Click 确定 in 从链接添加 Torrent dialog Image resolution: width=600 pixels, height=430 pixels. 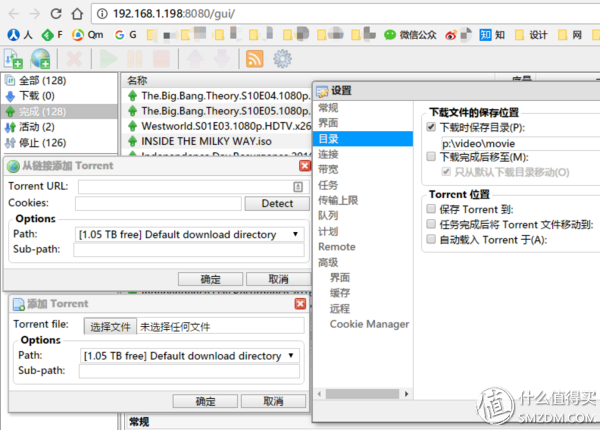click(x=210, y=279)
